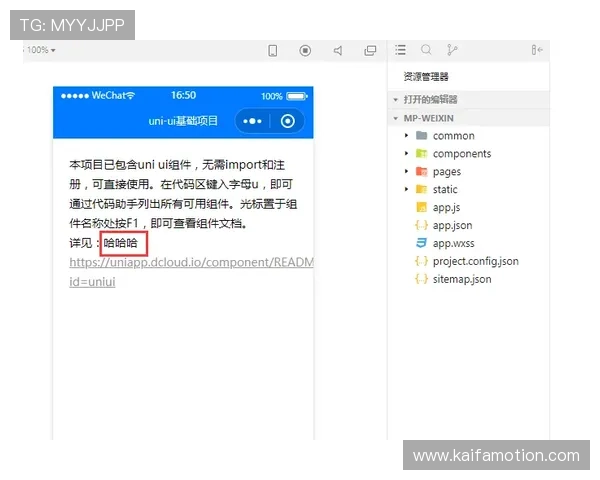The width and height of the screenshot is (600, 480).
Task: Open the mini program three-dots menu
Action: 252,121
